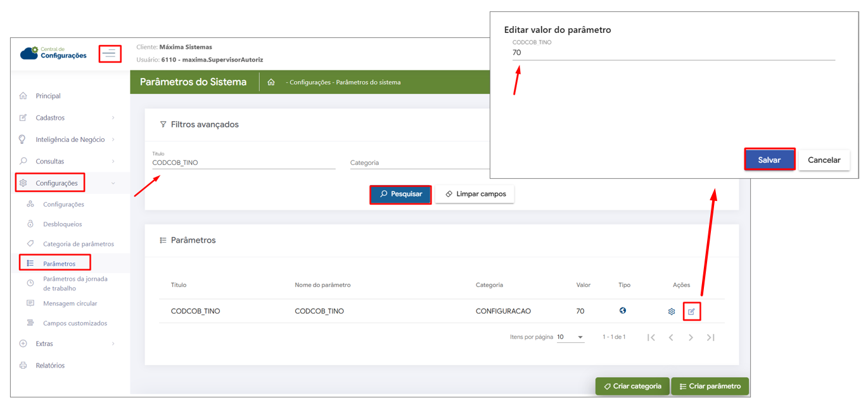Open Categoria de parâmetros menu item

(79, 244)
